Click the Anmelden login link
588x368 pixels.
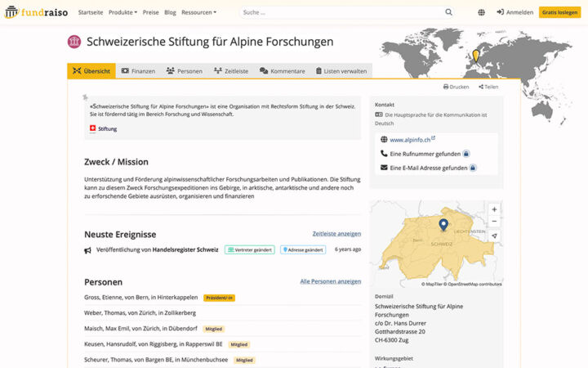514,12
